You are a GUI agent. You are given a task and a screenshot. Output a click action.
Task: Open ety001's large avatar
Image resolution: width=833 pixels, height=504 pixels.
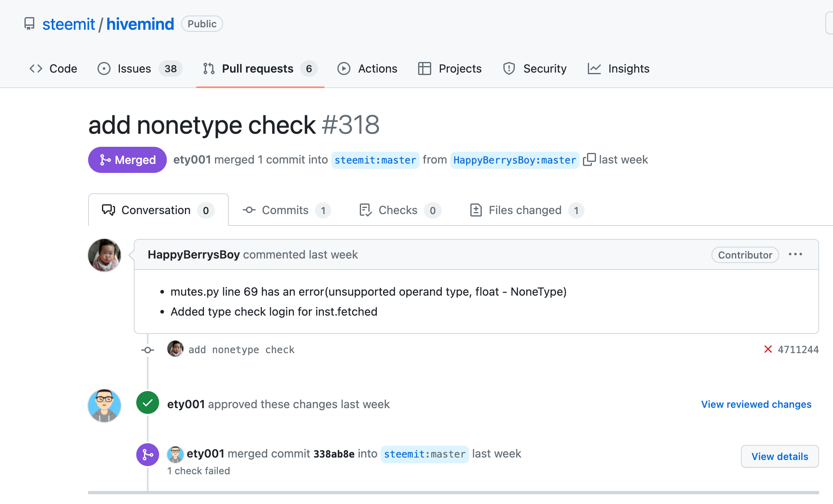(104, 405)
